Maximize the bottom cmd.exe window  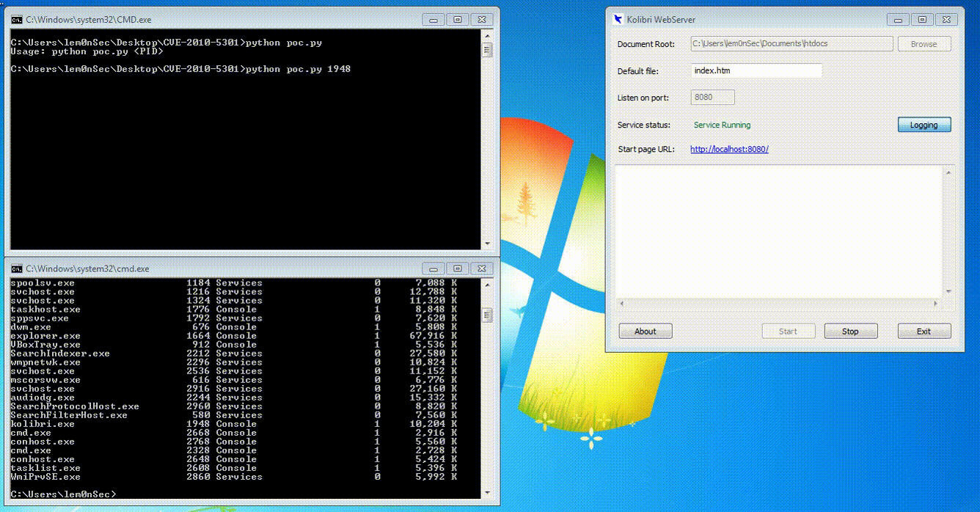pos(457,268)
